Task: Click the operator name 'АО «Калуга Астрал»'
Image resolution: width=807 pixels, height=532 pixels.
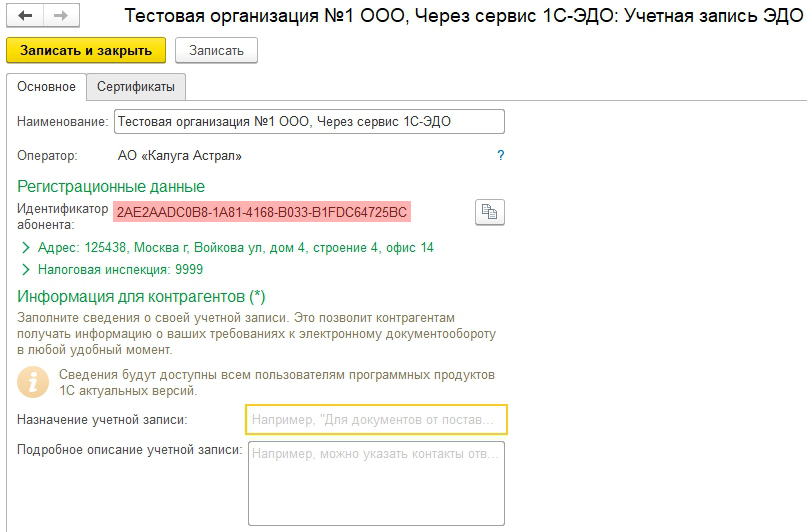Action: click(180, 156)
